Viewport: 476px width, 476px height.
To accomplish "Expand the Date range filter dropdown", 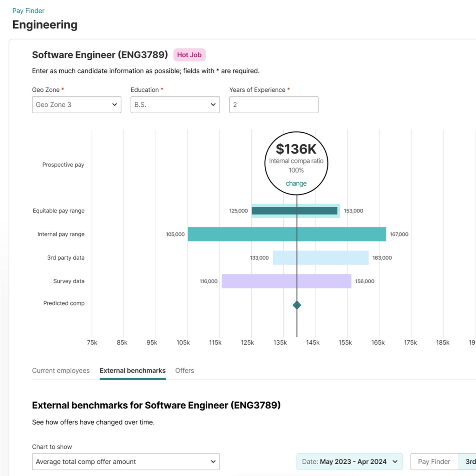I will click(349, 462).
